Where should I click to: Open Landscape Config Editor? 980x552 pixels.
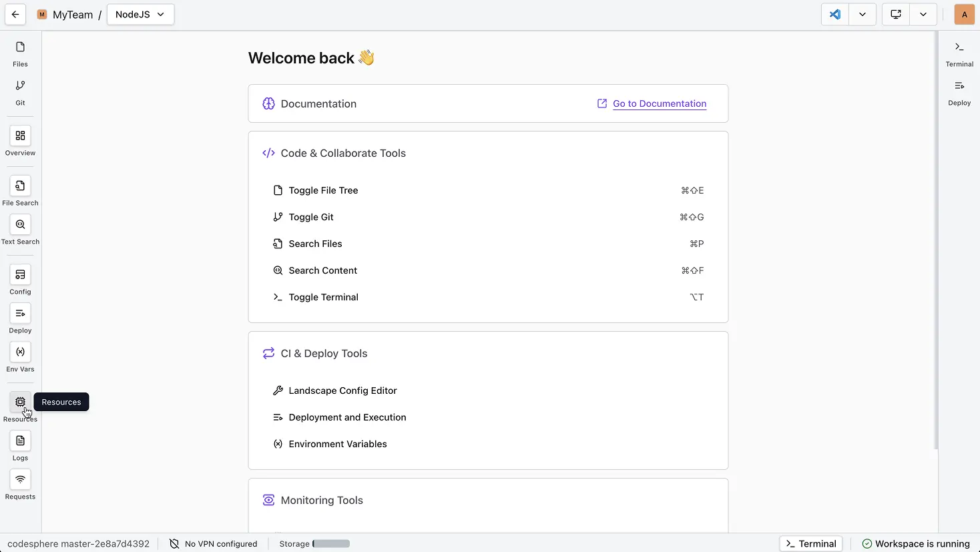click(488, 391)
